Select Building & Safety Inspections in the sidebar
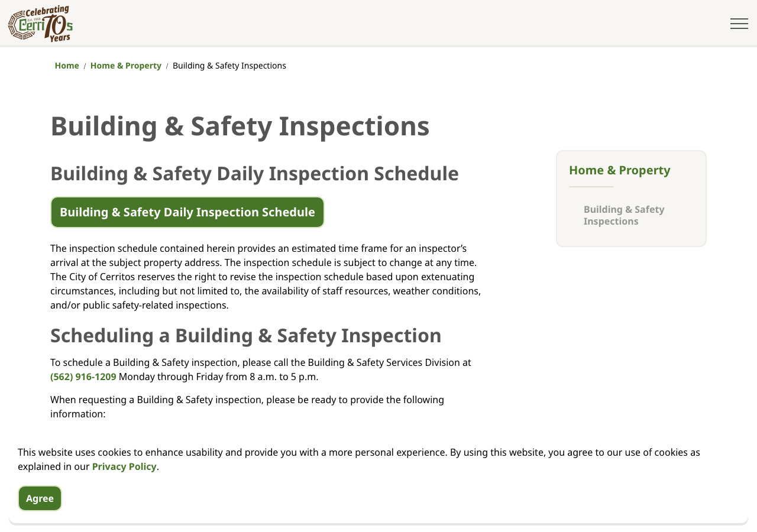This screenshot has height=532, width=757. pos(624,215)
